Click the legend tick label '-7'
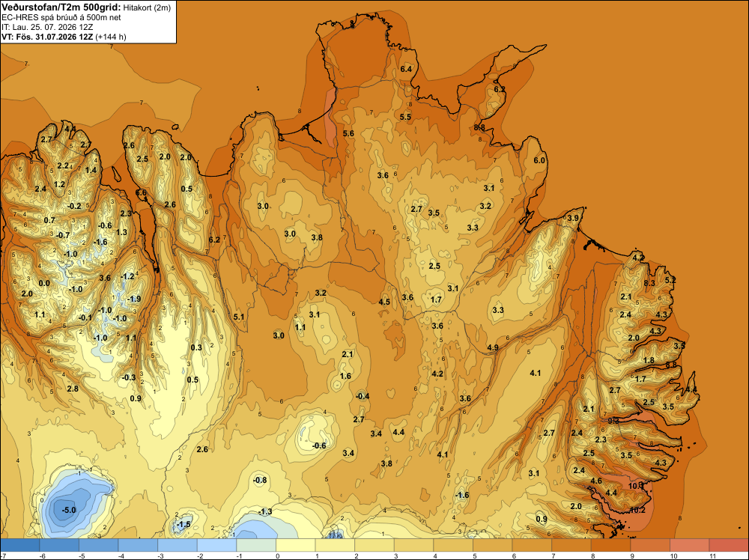This screenshot has height=560, width=749. coord(3,556)
